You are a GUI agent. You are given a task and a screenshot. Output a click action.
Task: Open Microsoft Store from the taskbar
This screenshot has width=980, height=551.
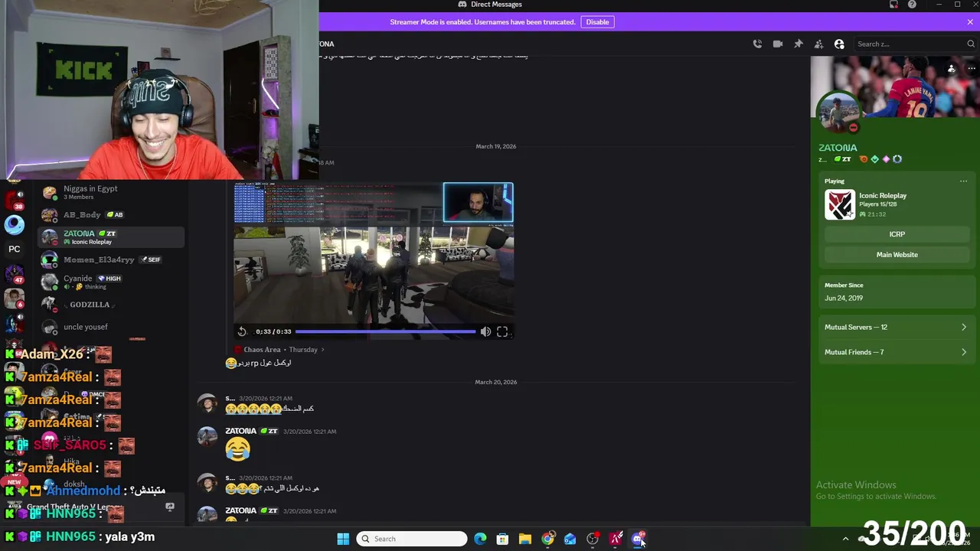tap(502, 539)
